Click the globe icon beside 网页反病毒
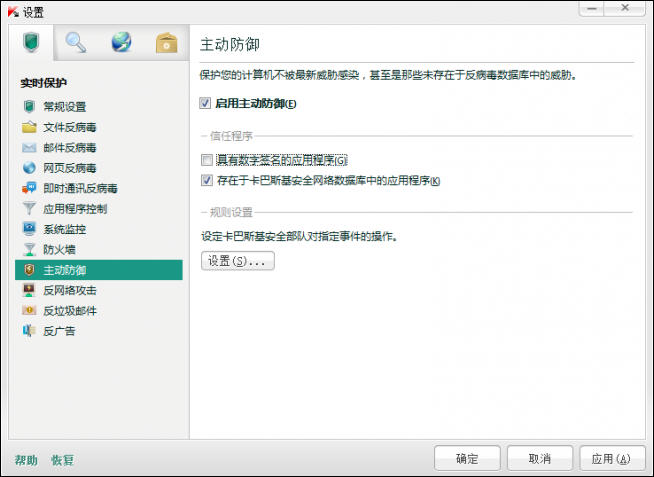654x477 pixels. pyautogui.click(x=29, y=168)
